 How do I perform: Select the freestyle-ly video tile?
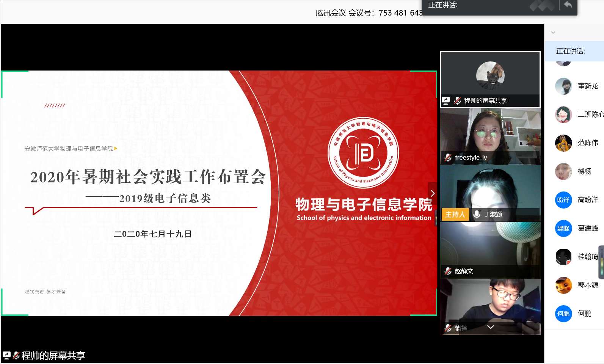(x=490, y=136)
